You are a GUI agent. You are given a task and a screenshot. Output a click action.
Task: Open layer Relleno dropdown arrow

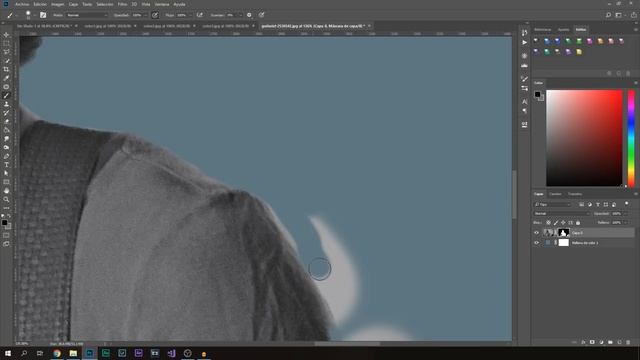pyautogui.click(x=626, y=223)
